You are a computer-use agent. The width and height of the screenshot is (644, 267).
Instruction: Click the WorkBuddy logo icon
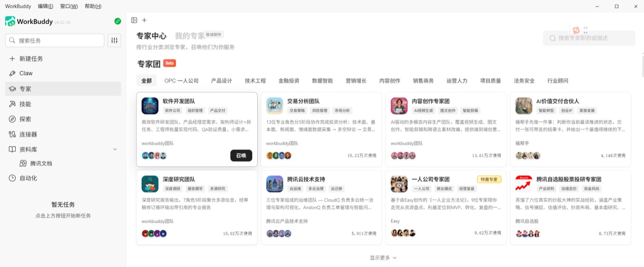[x=10, y=21]
